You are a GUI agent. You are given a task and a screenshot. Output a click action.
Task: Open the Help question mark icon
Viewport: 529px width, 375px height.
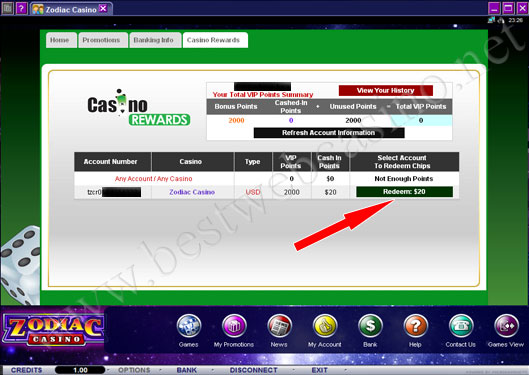pyautogui.click(x=415, y=326)
